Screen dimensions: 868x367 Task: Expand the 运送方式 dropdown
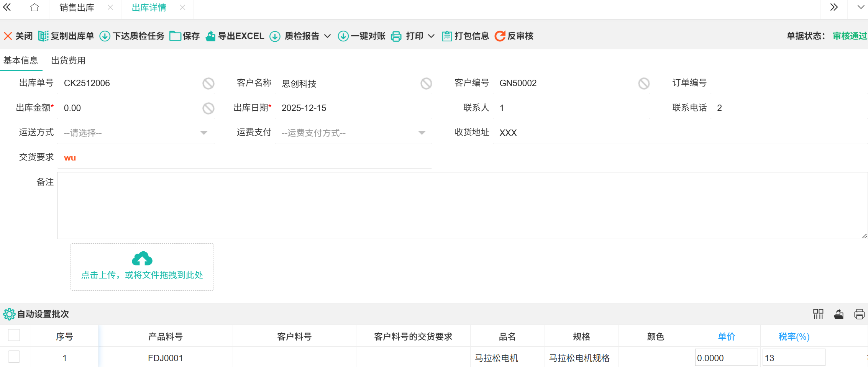(204, 133)
